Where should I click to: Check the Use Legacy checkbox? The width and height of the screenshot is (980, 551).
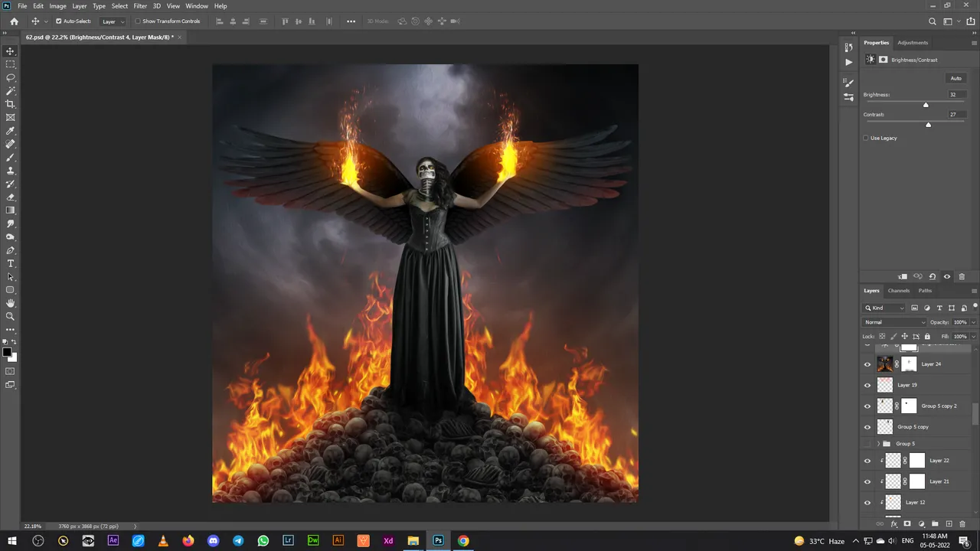(x=866, y=138)
